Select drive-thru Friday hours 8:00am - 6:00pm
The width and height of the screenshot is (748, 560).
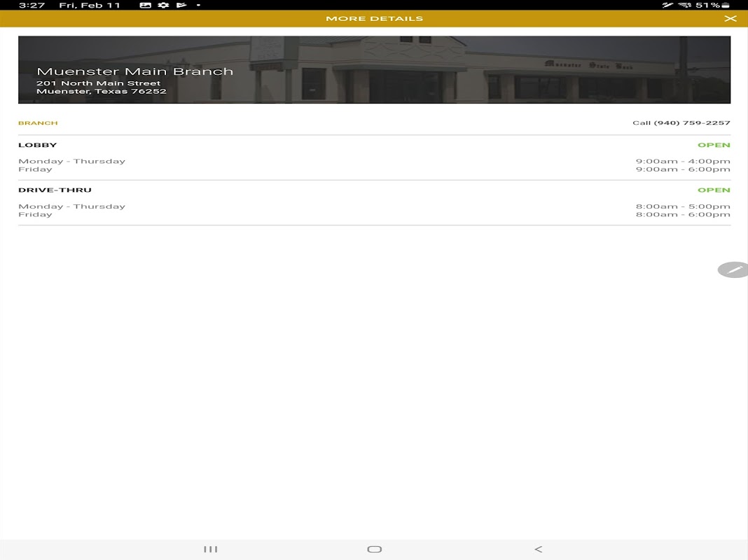click(683, 214)
